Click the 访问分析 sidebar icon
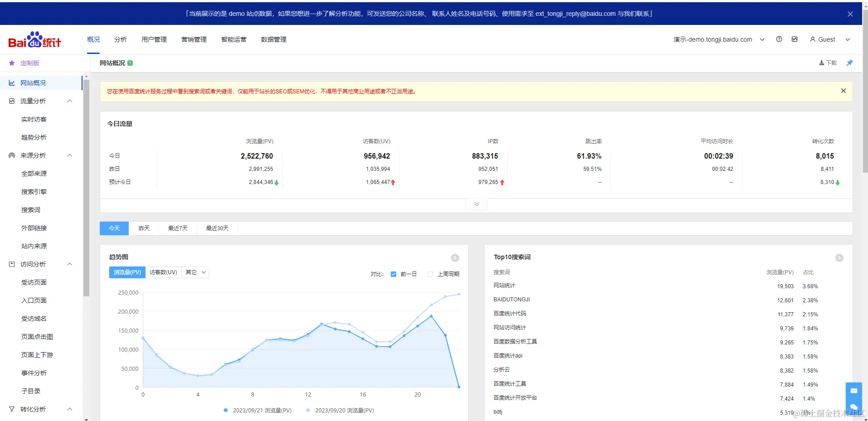Screen dimensions: 868x421 point(12,264)
